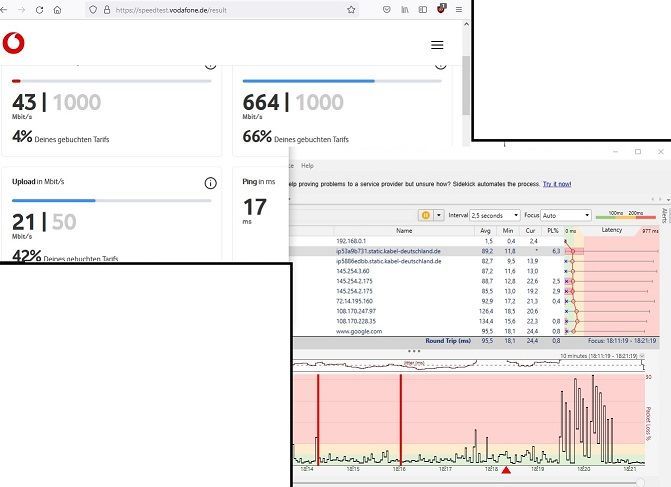Screen dimensions: 671x487
Task: Click the 'Try it now!' link
Action: pyautogui.click(x=557, y=184)
